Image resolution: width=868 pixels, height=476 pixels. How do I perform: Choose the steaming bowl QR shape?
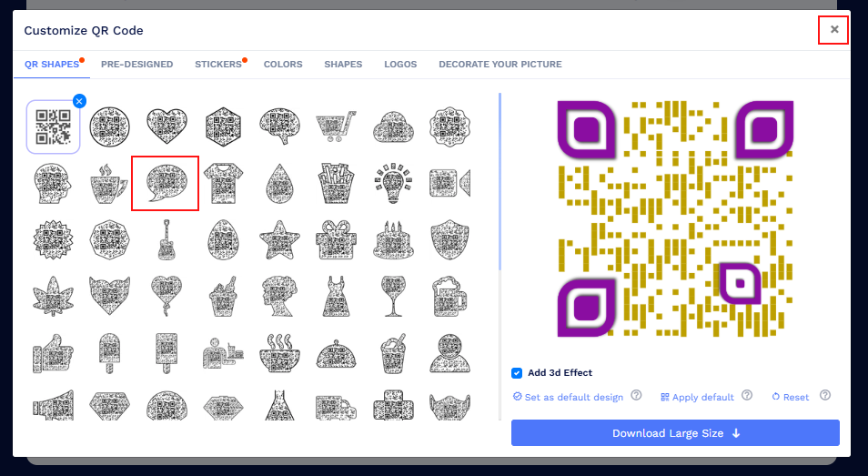[280, 353]
